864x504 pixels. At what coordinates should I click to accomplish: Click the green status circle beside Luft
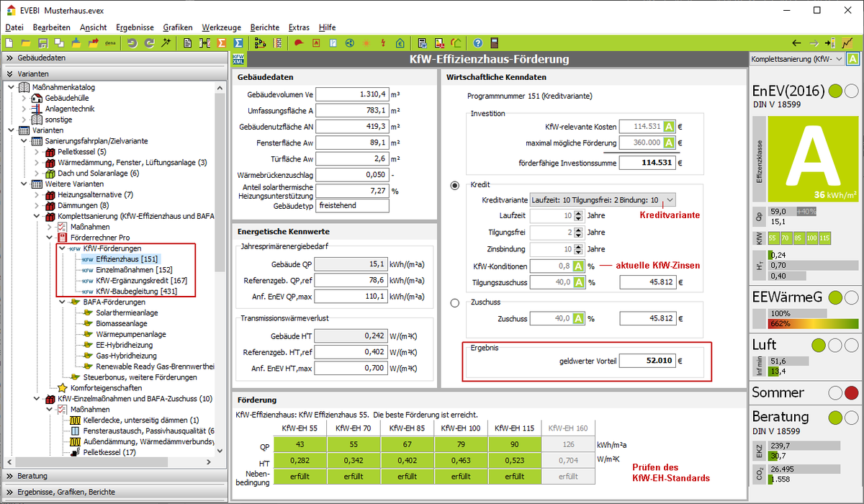pyautogui.click(x=819, y=345)
